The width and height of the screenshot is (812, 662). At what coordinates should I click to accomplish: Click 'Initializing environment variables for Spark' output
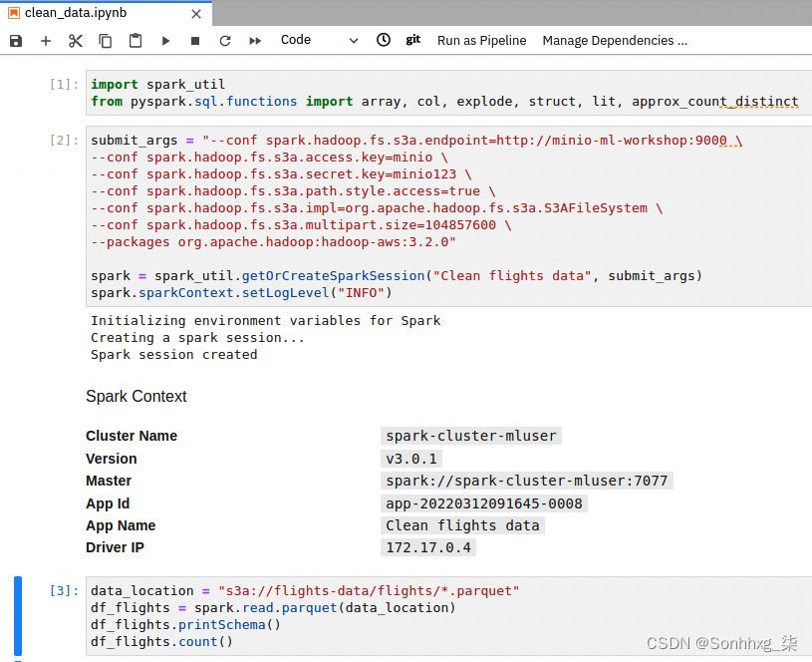point(266,321)
